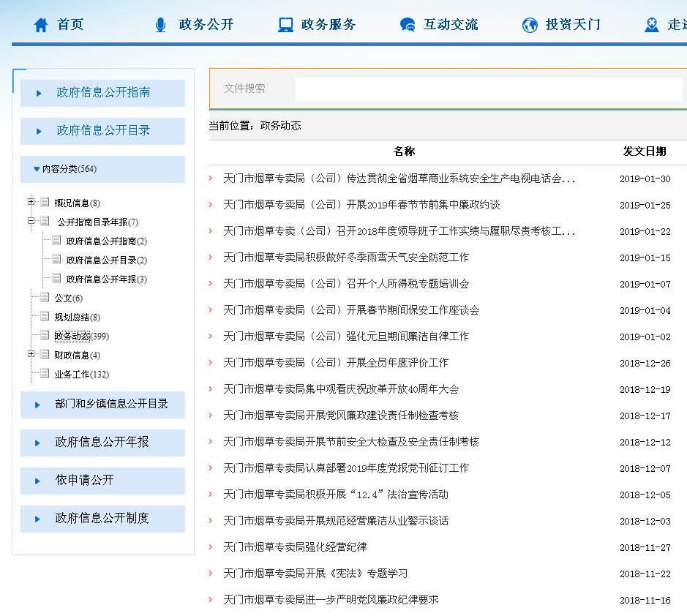Open the 部门和乡镇信息公开目录 sidebar item
687x616 pixels.
111,404
